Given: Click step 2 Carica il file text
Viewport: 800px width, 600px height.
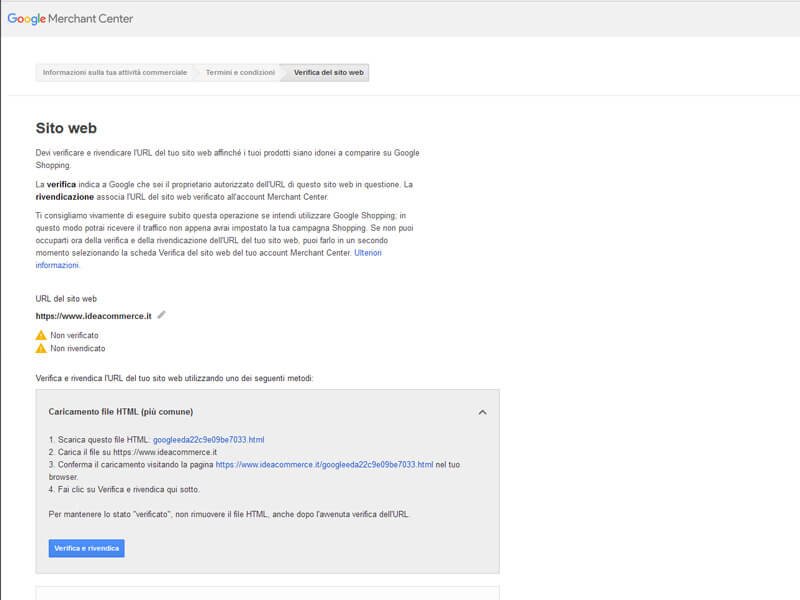Looking at the screenshot, I should pyautogui.click(x=133, y=453).
